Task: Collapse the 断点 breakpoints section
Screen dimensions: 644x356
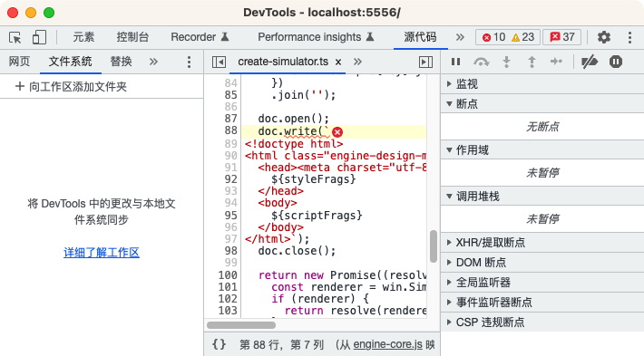Action: 542,104
